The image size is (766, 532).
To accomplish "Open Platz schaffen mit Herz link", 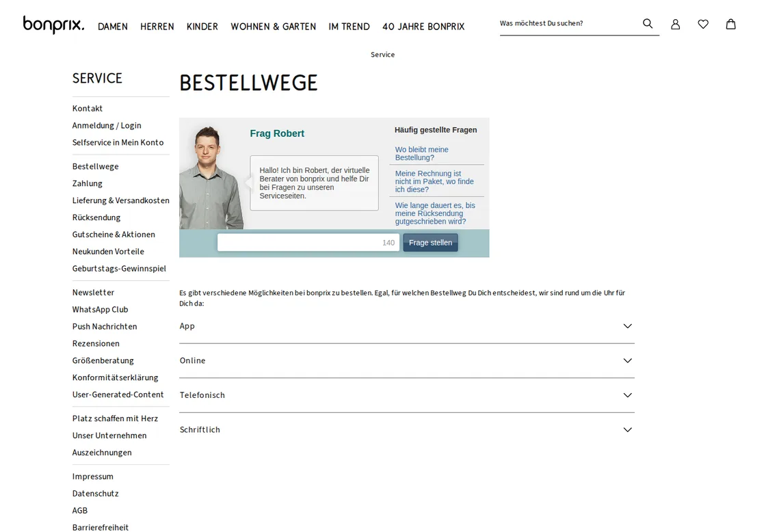I will pyautogui.click(x=115, y=418).
